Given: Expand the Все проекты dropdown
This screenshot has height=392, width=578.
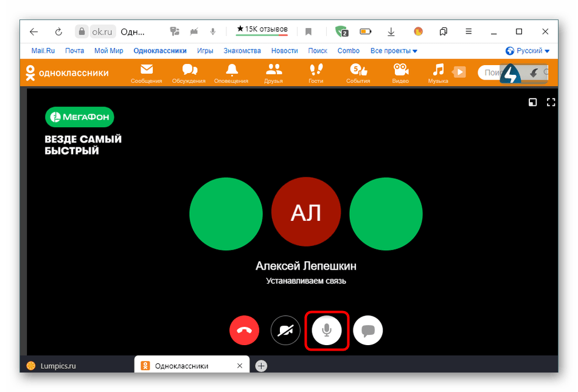Looking at the screenshot, I should [x=394, y=51].
